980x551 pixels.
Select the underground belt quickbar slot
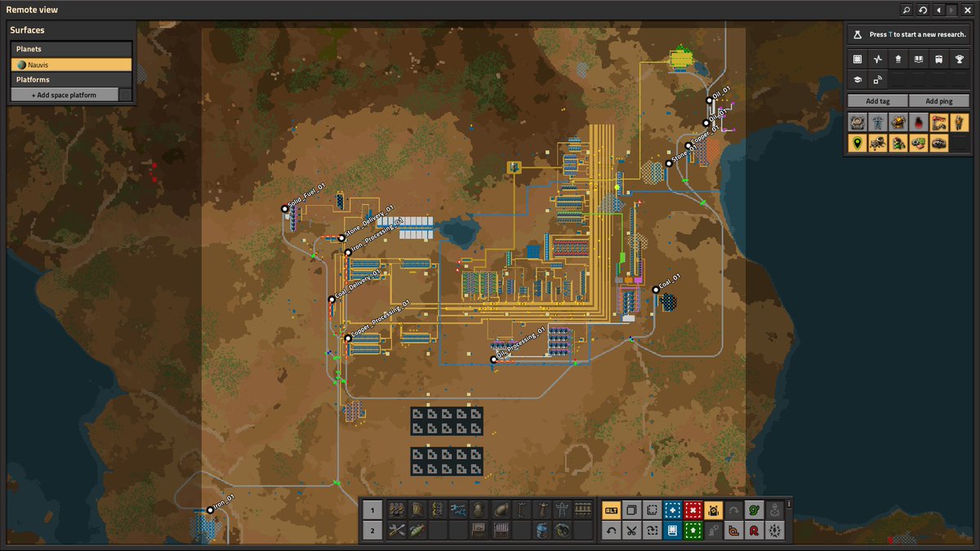(417, 510)
